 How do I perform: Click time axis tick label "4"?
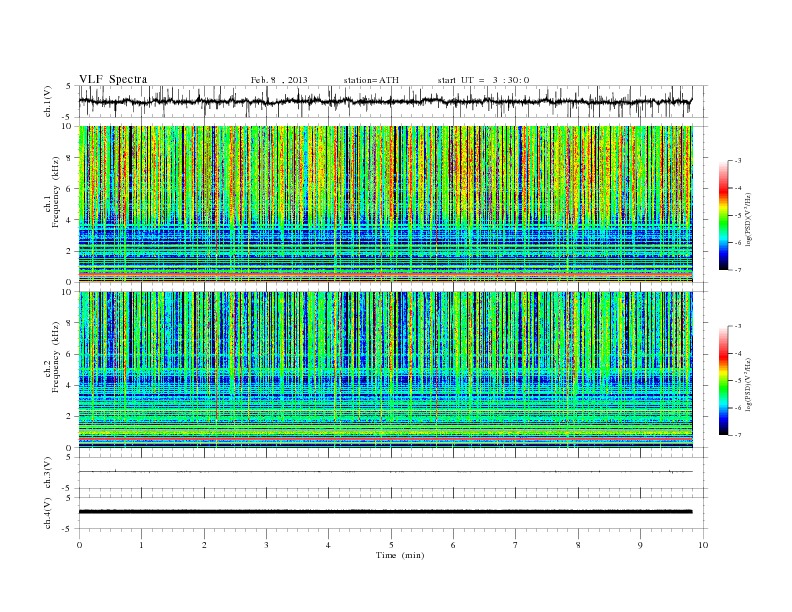click(x=328, y=545)
